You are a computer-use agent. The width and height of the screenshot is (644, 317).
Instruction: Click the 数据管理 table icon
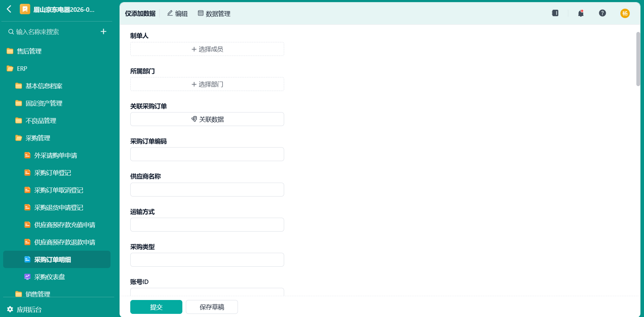pyautogui.click(x=200, y=13)
